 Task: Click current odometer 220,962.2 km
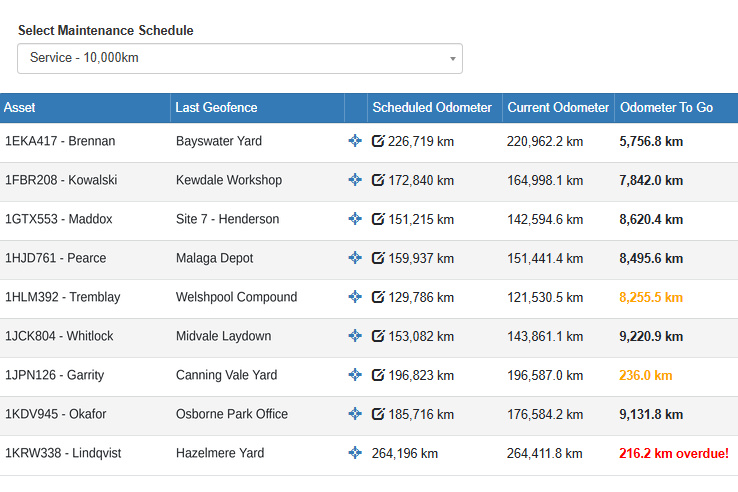545,142
